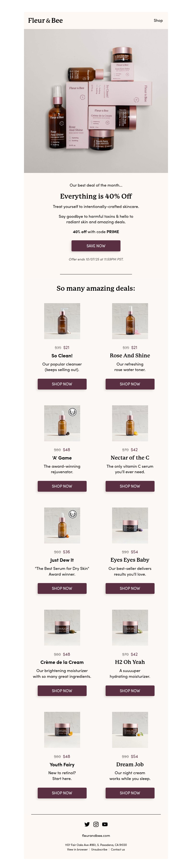Open the Instagram social icon
Screen dimensions: 192x868
tap(96, 824)
